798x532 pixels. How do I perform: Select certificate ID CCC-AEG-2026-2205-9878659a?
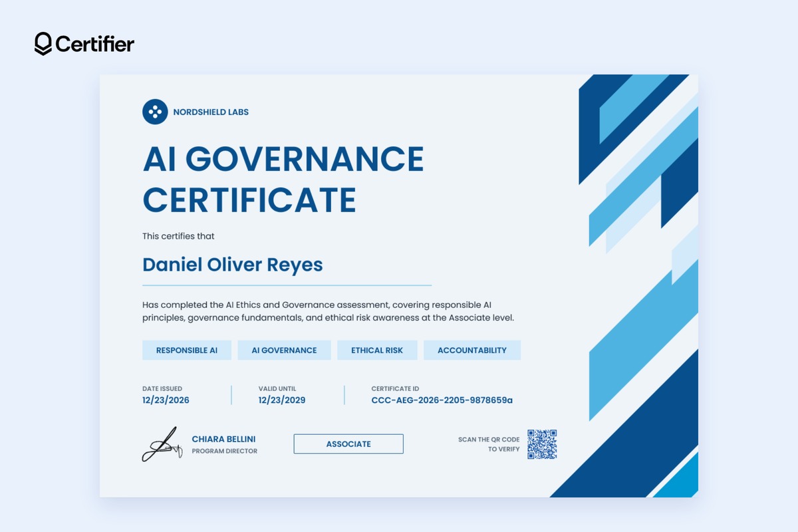(442, 400)
